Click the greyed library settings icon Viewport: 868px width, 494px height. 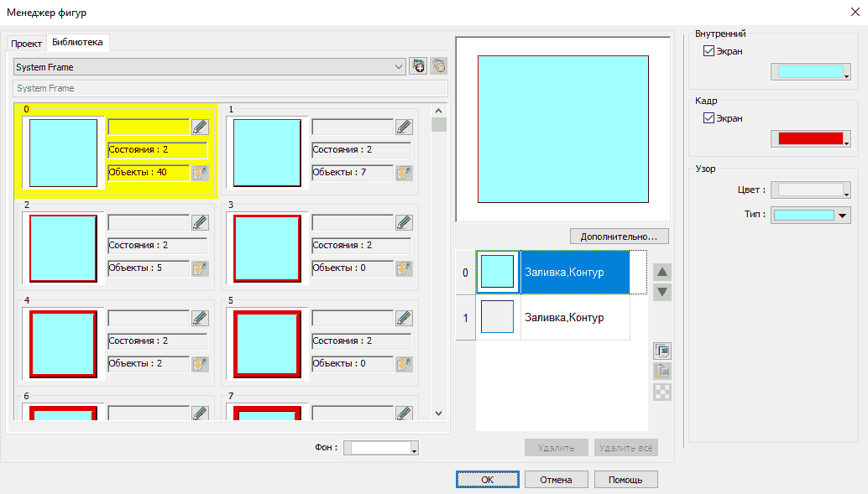(438, 66)
